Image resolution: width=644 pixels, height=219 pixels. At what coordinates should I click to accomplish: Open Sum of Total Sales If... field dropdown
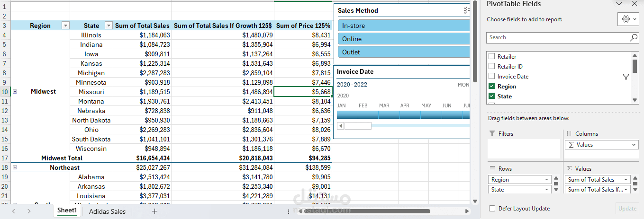tap(626, 190)
